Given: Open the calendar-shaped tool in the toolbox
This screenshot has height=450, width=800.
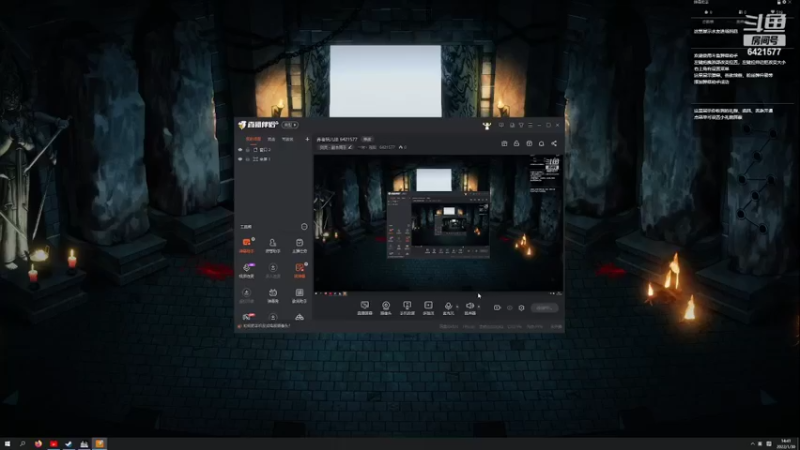Looking at the screenshot, I should tap(299, 245).
